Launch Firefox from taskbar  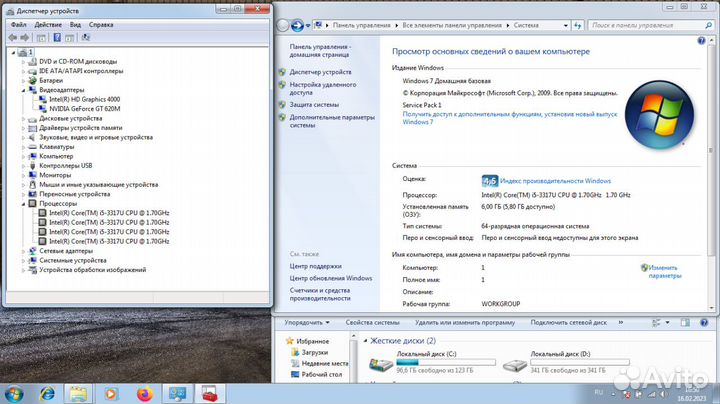coord(145,394)
